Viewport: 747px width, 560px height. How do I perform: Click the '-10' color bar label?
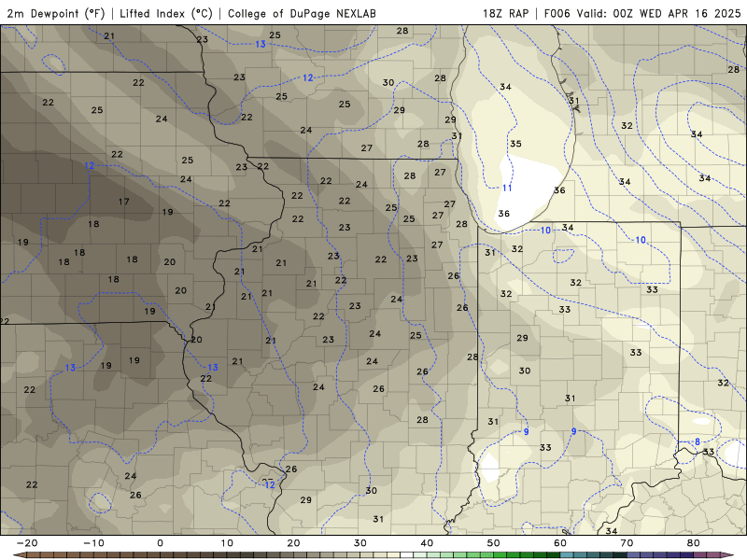[93, 543]
